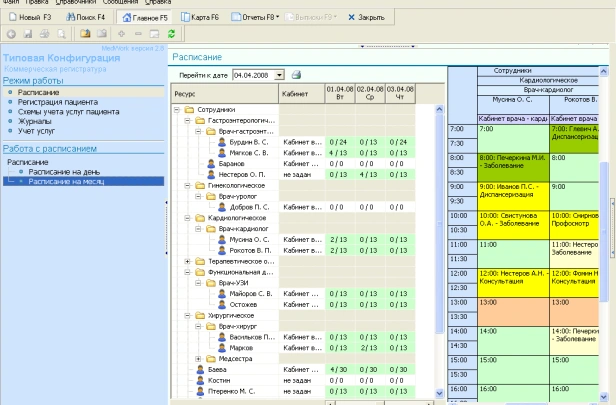Viewport: 616px width, 405px height.
Task: Click the print icon in the toolbar
Action: (x=44, y=34)
